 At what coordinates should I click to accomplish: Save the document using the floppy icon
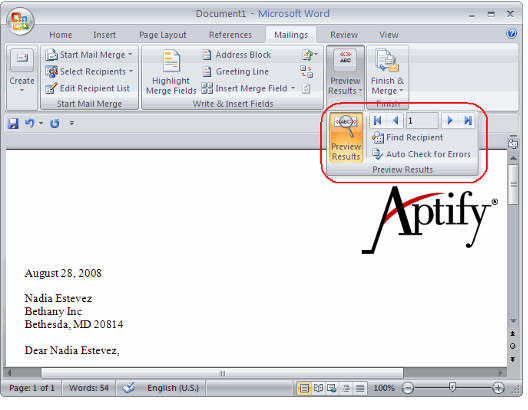tap(13, 123)
